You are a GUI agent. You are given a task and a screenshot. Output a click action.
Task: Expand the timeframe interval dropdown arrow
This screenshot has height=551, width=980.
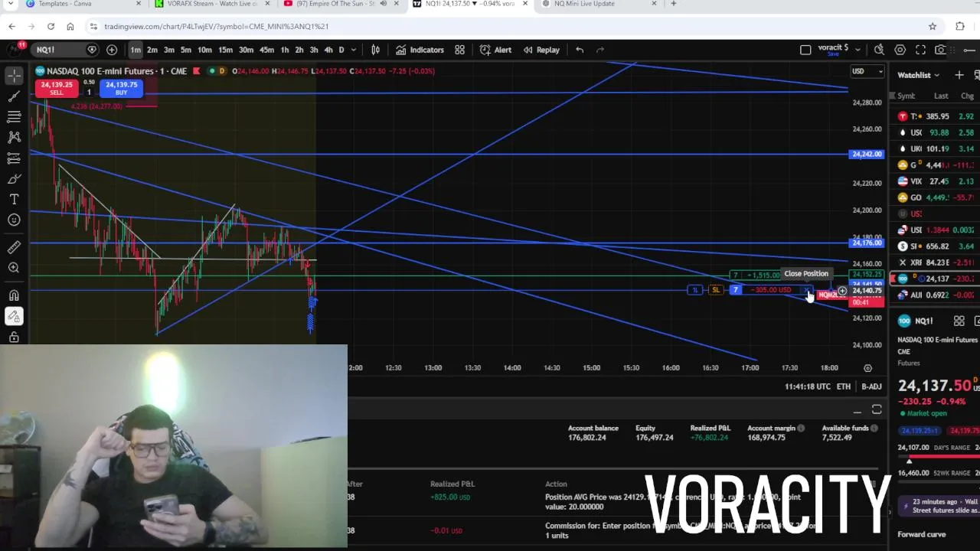(353, 50)
